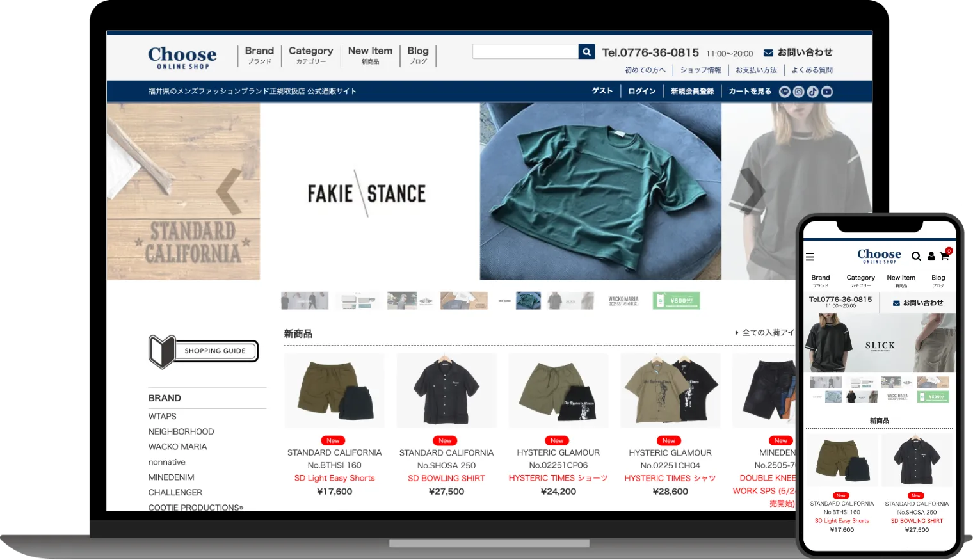Click the search magnifier button on laptop
The width and height of the screenshot is (973, 560).
586,52
